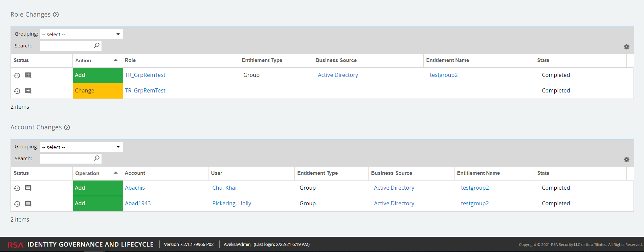
Task: Open table settings gear for Account Changes
Action: coord(626,160)
